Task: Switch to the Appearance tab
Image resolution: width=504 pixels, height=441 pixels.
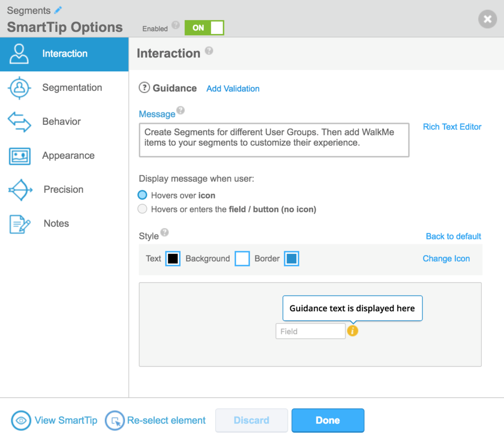Action: [x=68, y=155]
